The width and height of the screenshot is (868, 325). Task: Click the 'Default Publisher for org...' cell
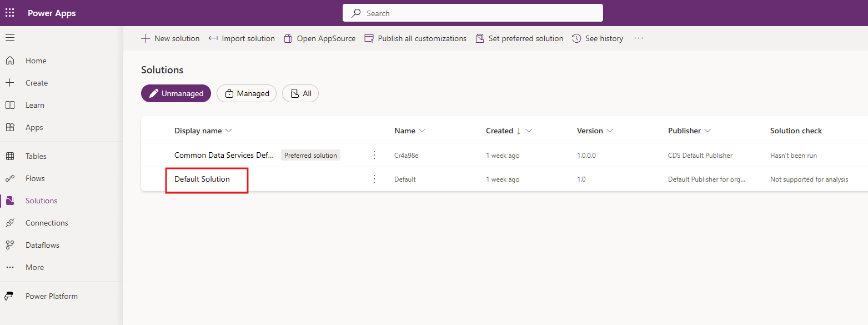(707, 179)
